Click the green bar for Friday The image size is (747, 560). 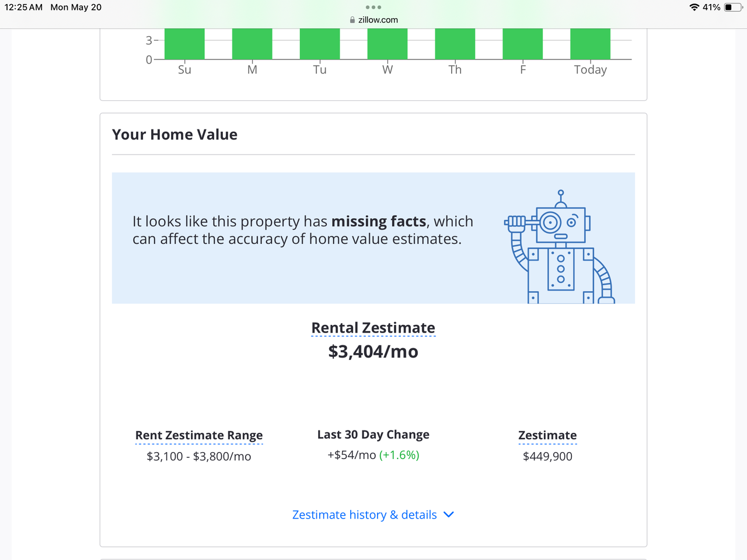pyautogui.click(x=522, y=44)
